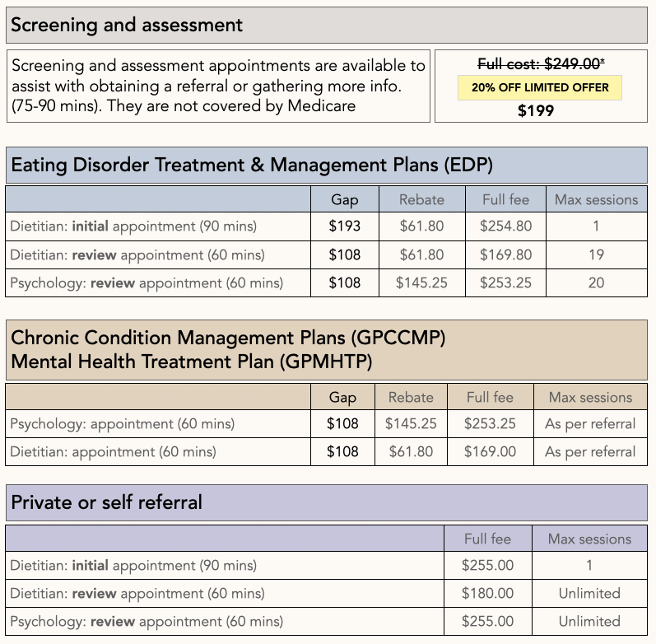This screenshot has width=656, height=644.
Task: Click the Private or self referral heading
Action: point(106,502)
